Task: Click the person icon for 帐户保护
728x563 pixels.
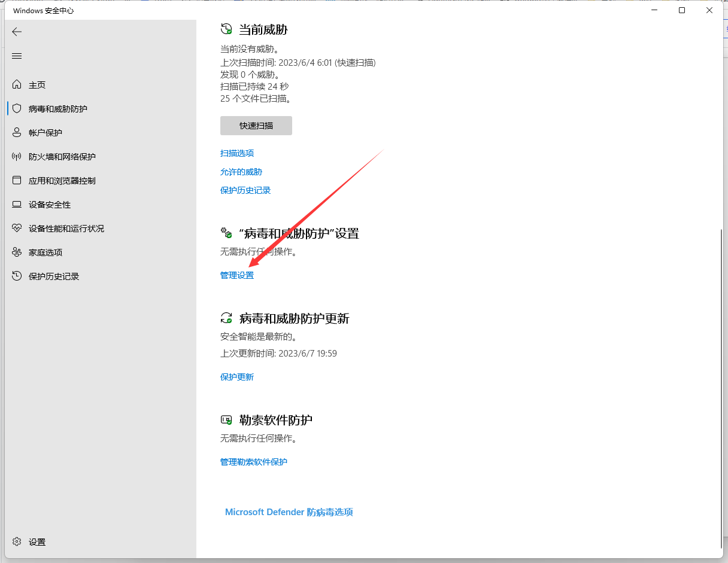Action: pos(17,133)
